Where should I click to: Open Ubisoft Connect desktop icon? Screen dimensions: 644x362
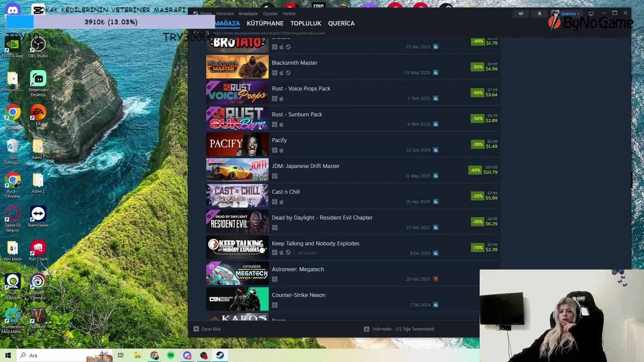[x=38, y=287]
